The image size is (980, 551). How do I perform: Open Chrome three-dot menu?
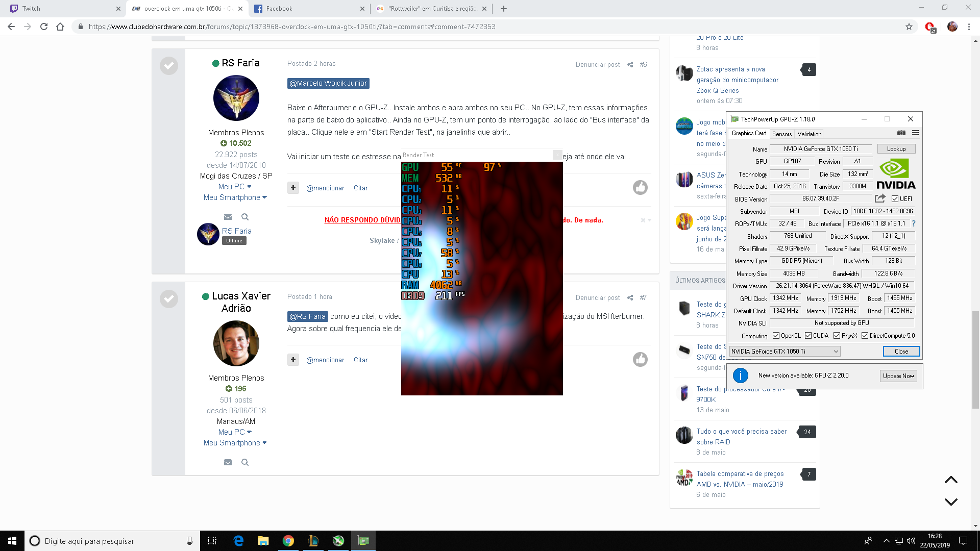[x=969, y=27]
